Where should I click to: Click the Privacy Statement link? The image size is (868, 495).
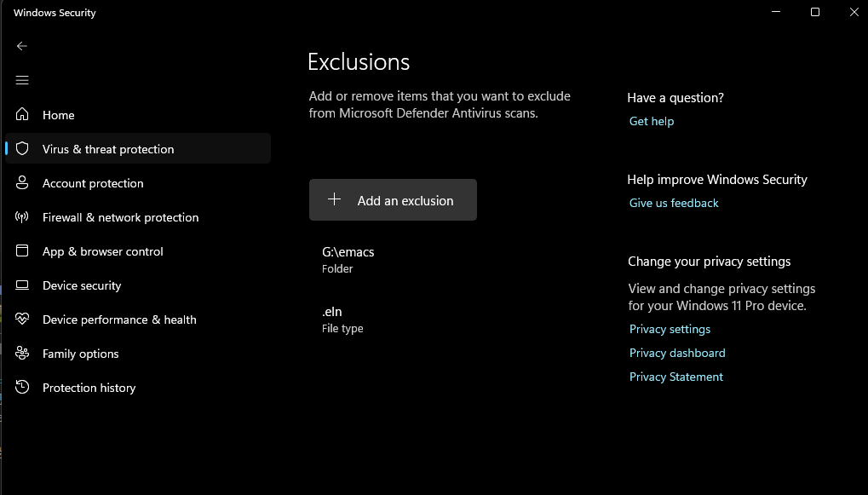point(675,377)
